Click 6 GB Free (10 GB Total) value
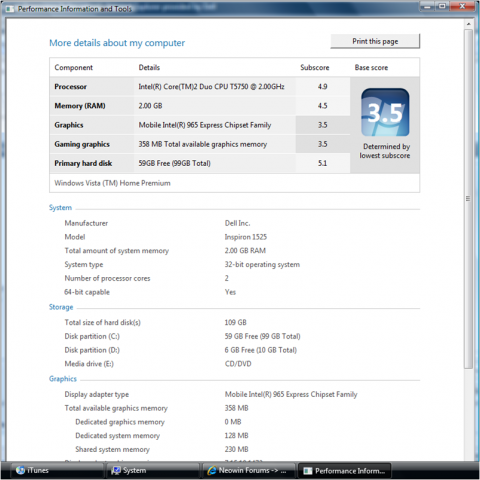 point(261,350)
